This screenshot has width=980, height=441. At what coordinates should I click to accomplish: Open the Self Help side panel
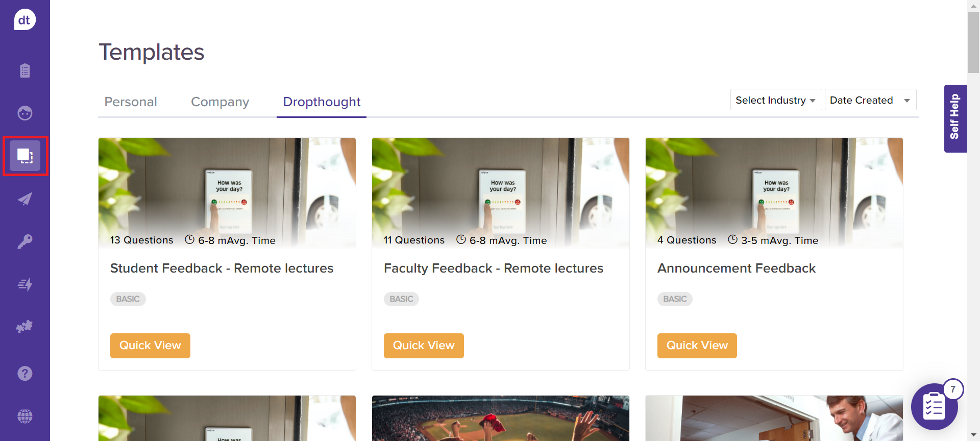click(955, 118)
